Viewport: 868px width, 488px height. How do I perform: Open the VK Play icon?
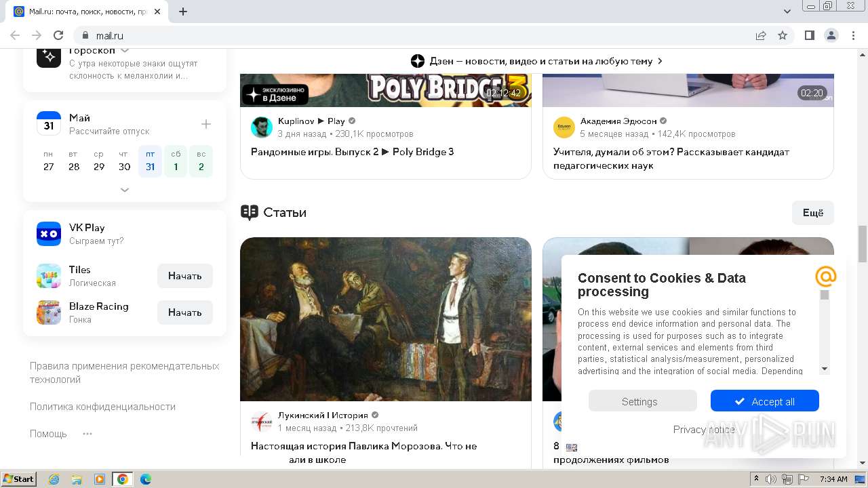[49, 234]
